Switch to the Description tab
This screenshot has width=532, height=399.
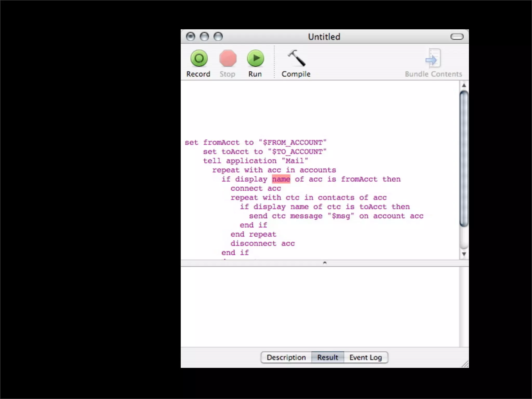(286, 357)
